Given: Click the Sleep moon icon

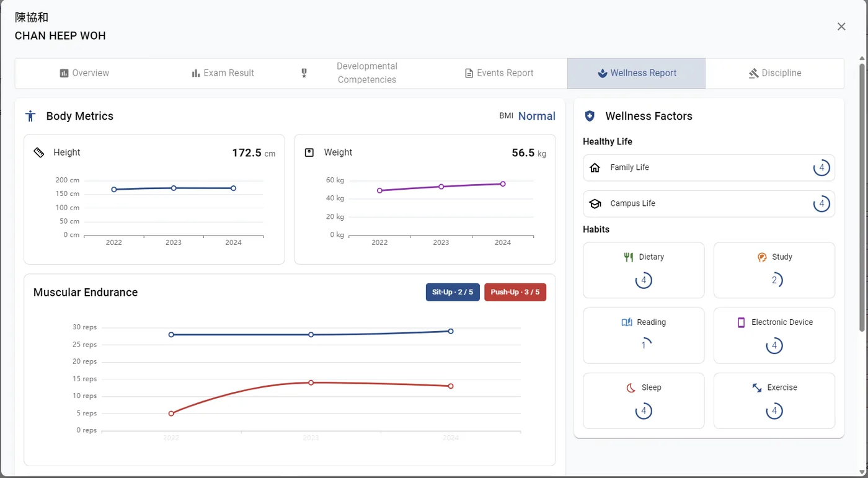Looking at the screenshot, I should (631, 387).
